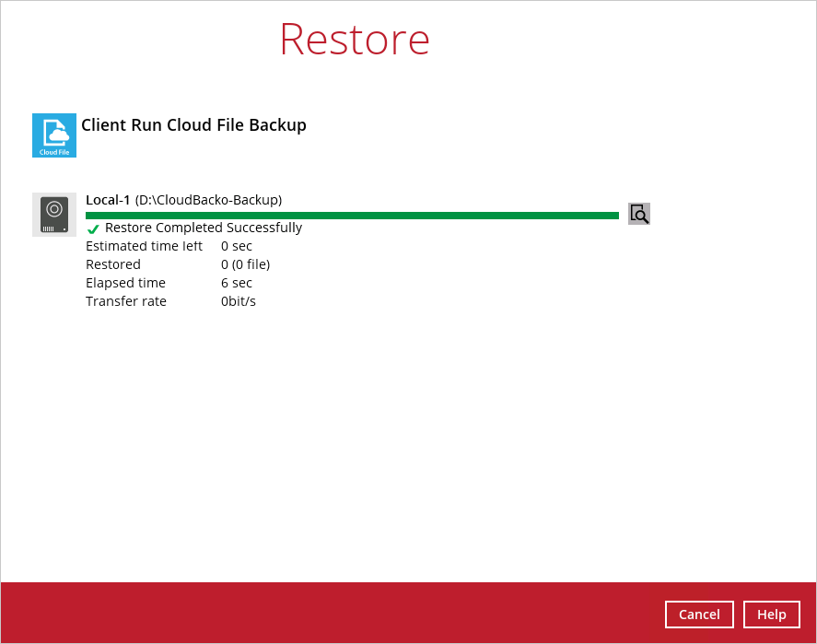Click the Local-1 destination label
Viewport: 817px width, 644px height.
(108, 200)
